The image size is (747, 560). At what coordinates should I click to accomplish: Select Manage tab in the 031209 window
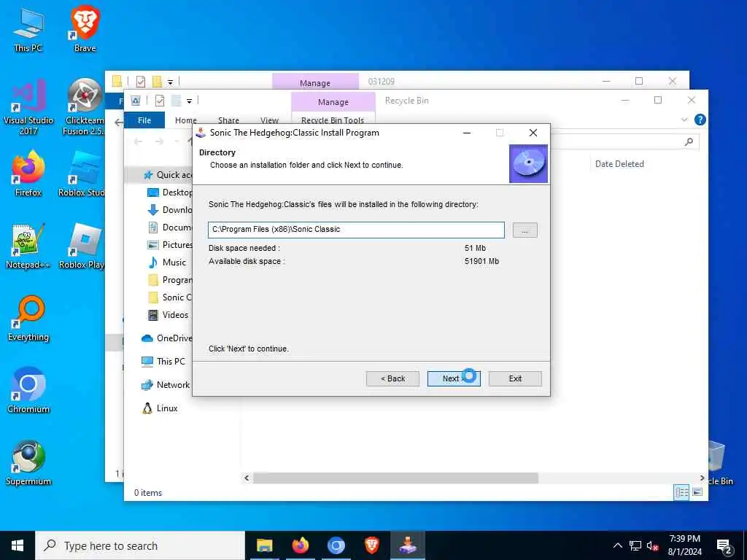tap(315, 82)
